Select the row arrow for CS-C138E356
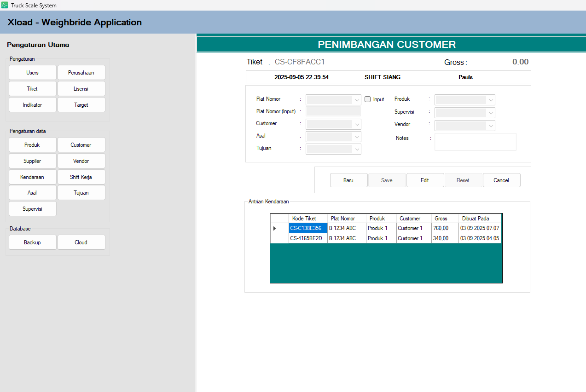This screenshot has height=392, width=586. point(275,228)
